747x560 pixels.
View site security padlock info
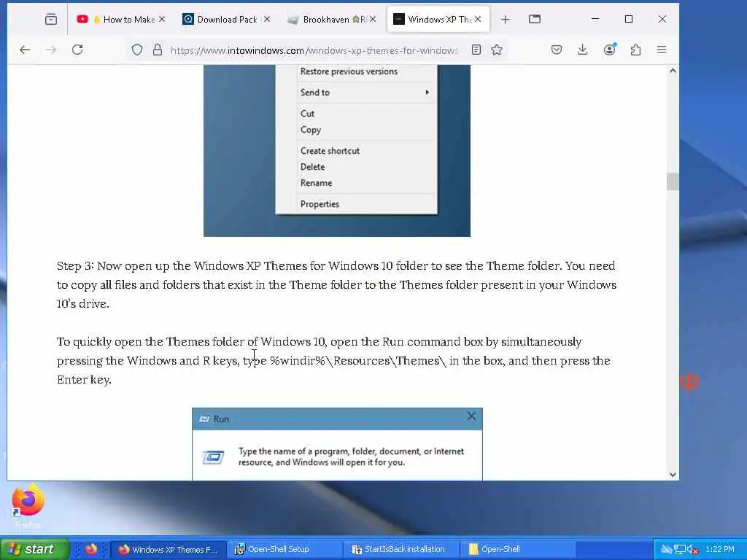158,50
